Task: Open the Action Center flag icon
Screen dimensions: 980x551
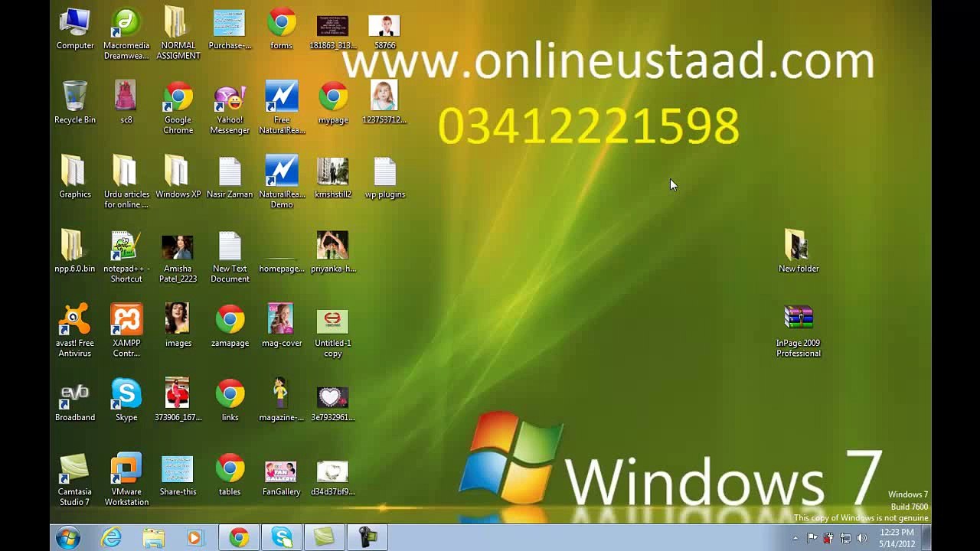Action: click(812, 539)
